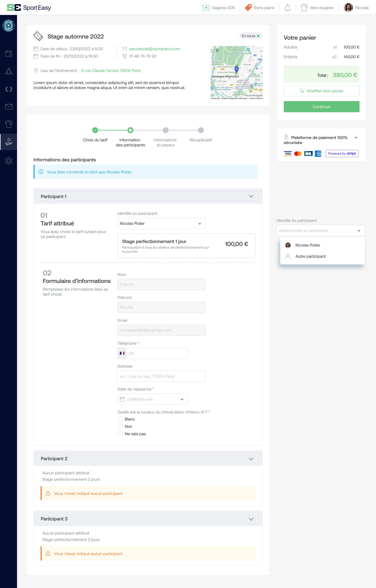The image size is (376, 588).
Task: Click the jersey shirt sidebar icon
Action: [9, 124]
